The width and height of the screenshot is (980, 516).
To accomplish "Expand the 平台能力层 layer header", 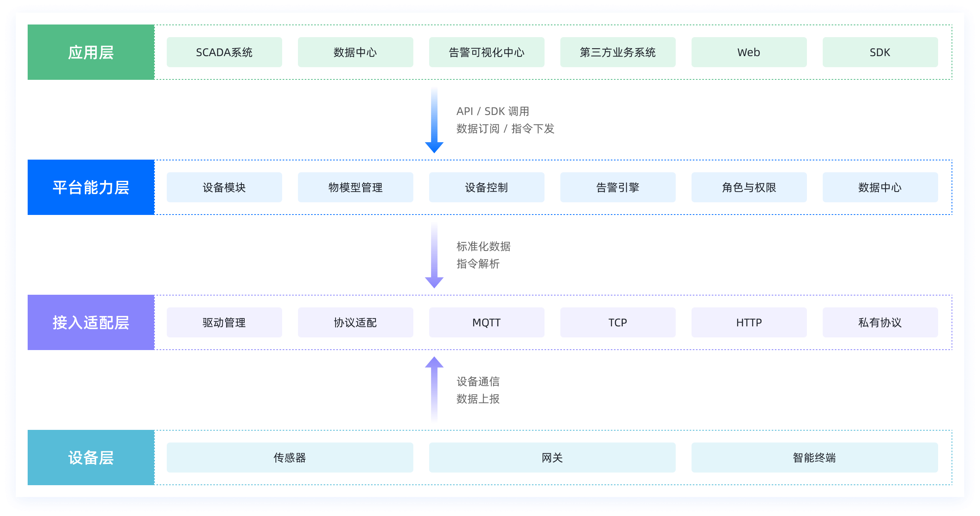I will point(90,187).
